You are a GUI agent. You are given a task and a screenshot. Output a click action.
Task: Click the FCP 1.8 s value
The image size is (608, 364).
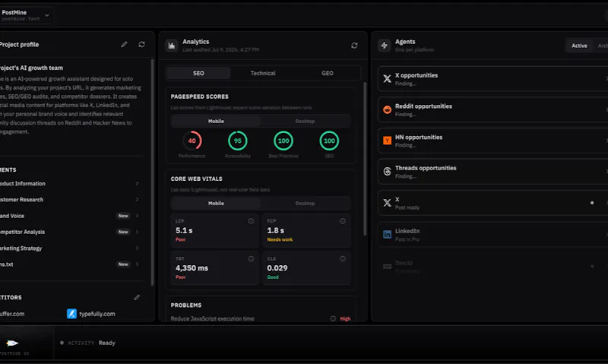tap(276, 231)
